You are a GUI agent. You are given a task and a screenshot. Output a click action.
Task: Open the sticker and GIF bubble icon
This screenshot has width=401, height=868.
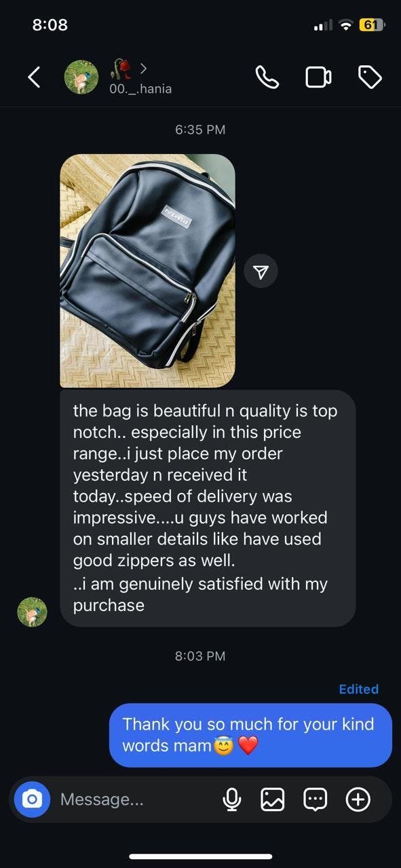click(x=316, y=800)
